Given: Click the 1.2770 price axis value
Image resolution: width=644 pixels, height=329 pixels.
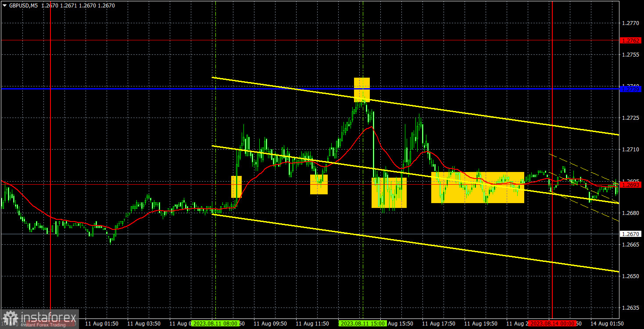Looking at the screenshot, I should (x=631, y=23).
